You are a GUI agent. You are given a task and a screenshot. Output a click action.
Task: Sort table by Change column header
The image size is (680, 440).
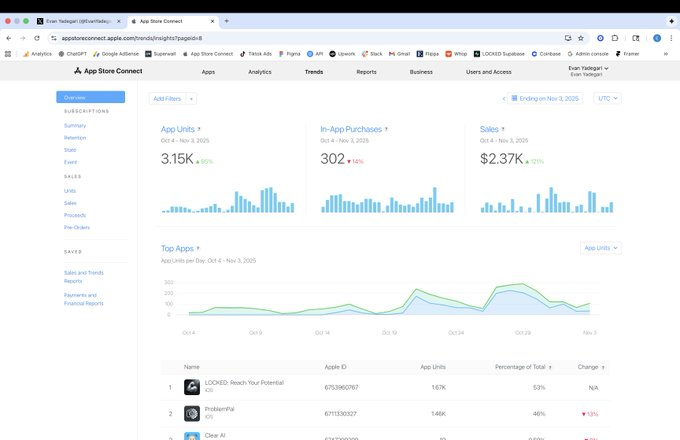(588, 367)
